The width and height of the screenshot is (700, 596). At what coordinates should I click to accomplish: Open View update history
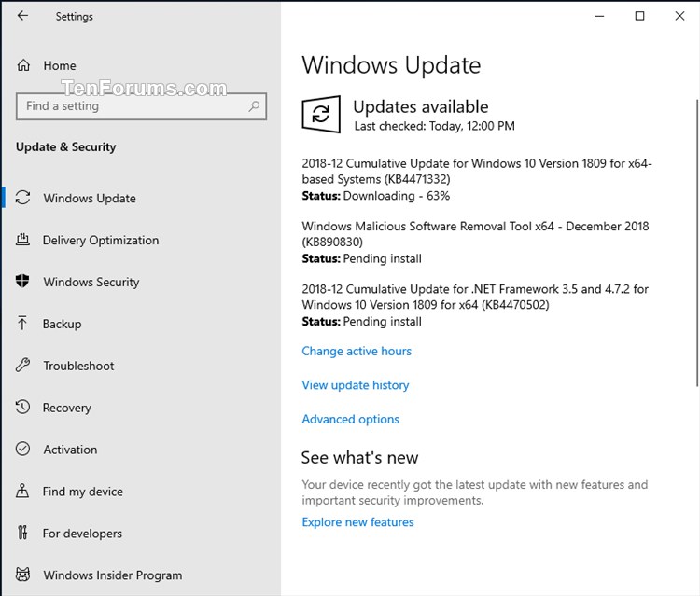[x=356, y=385]
